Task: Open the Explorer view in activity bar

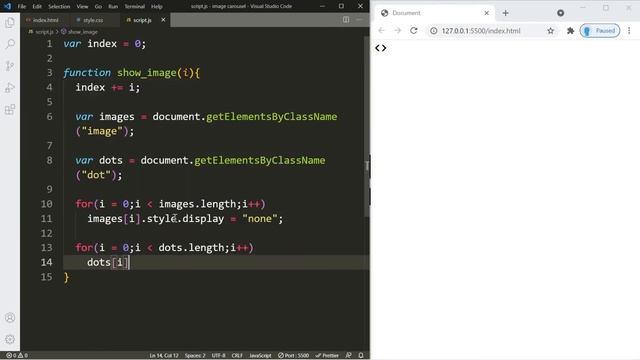Action: (x=10, y=22)
